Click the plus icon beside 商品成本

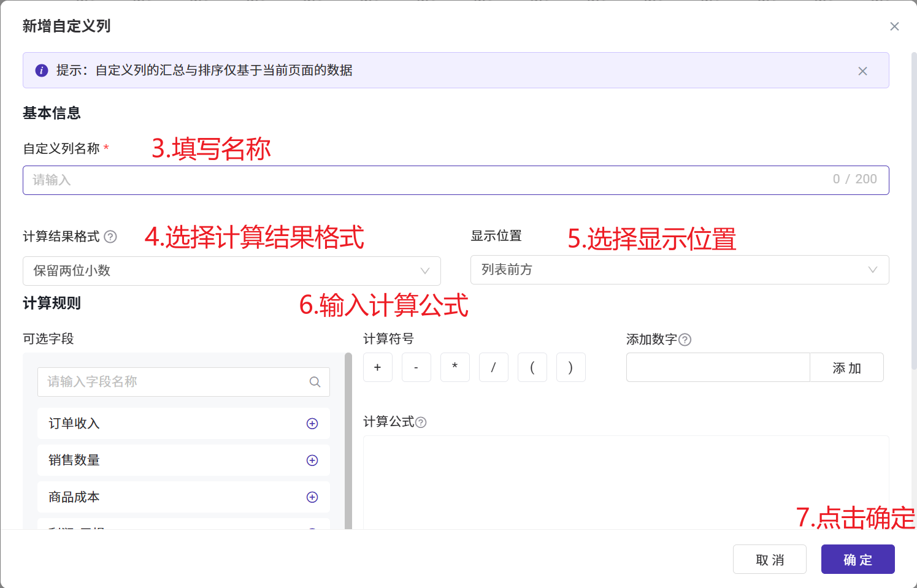click(312, 497)
